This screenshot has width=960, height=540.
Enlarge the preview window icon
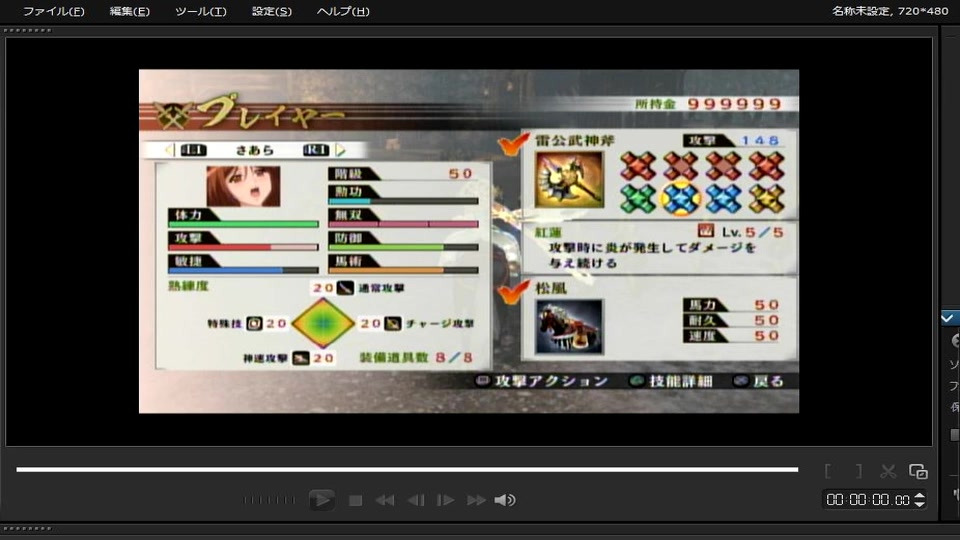(x=918, y=471)
